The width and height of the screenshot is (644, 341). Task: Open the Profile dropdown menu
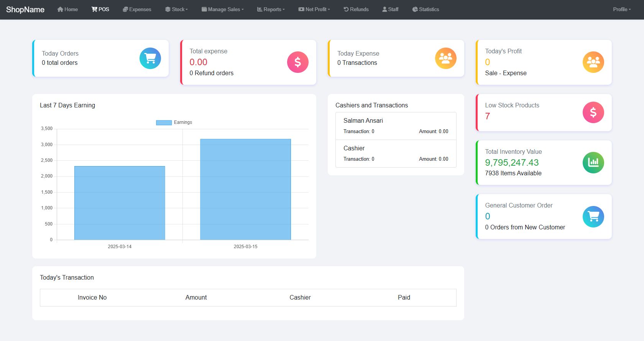(x=622, y=9)
